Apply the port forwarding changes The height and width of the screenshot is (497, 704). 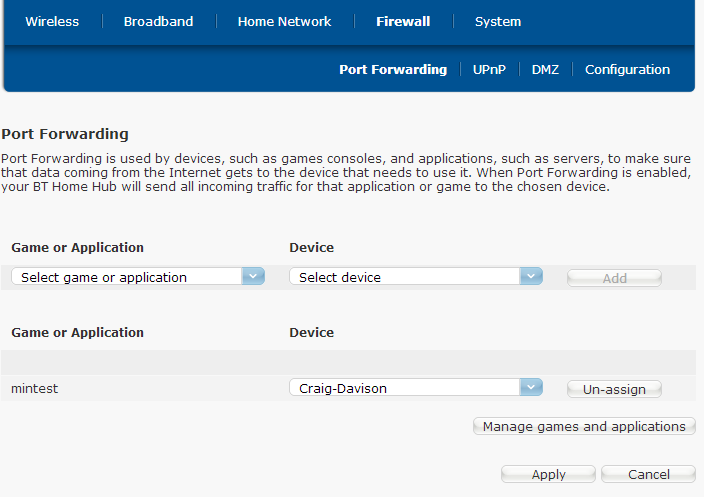(548, 474)
